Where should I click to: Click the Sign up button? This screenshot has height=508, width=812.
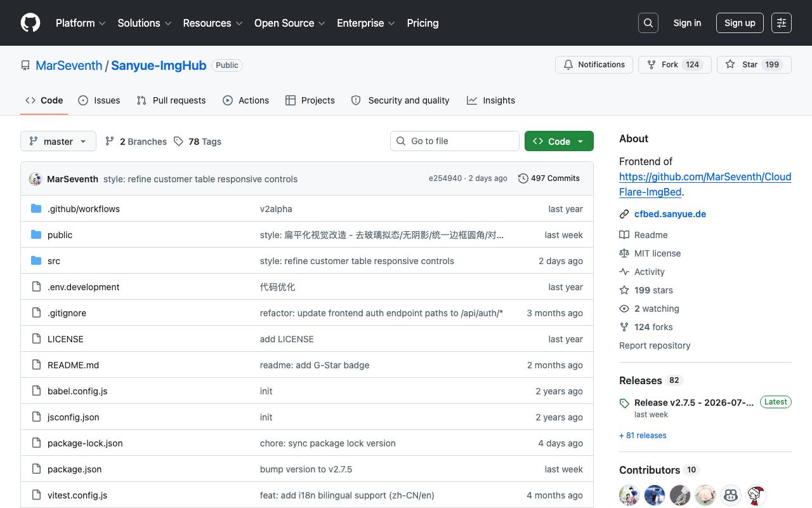point(740,23)
